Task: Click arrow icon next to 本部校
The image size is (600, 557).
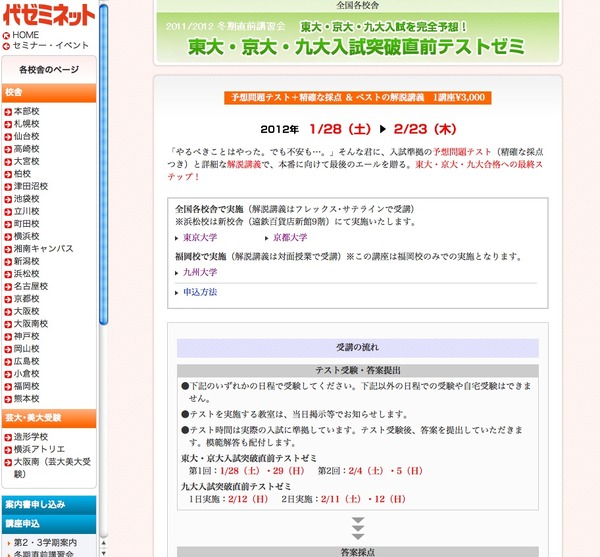Action: click(x=8, y=112)
